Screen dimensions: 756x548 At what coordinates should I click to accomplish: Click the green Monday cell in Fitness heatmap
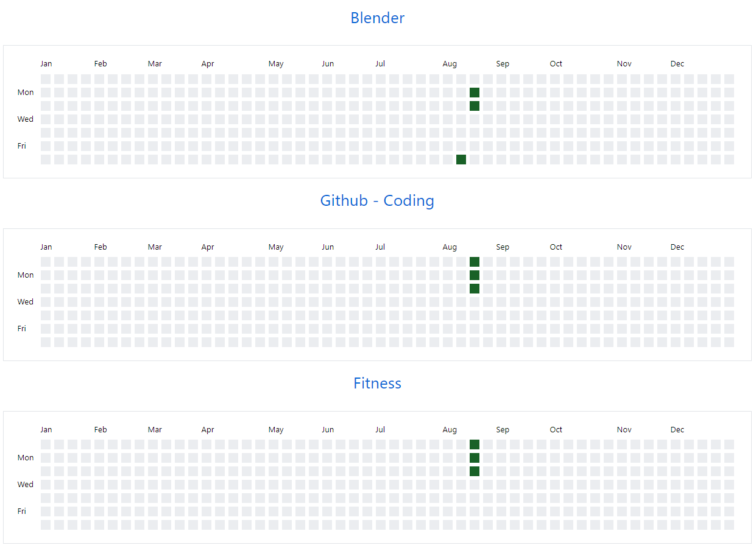tap(475, 458)
